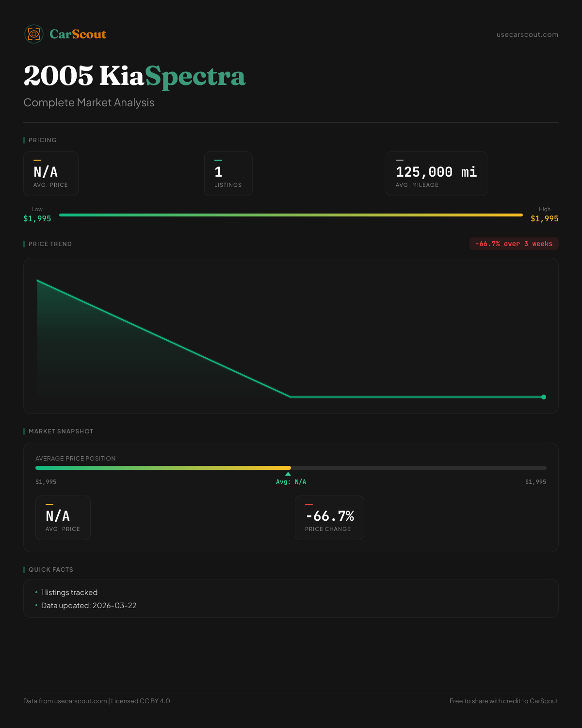Screen dimensions: 582x728
Task: Click the '1 listings tracked' bullet item
Action: [69, 593]
